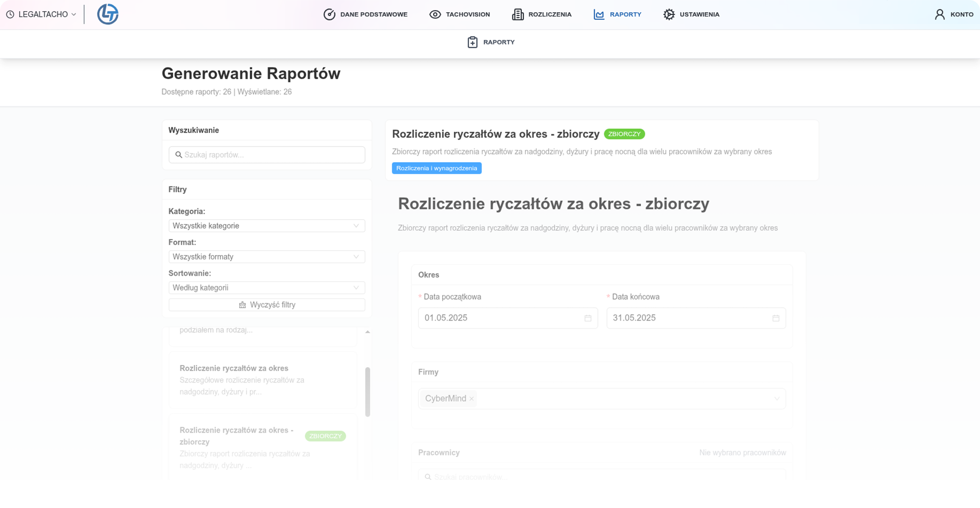
Task: Click the Ustawienia gear icon
Action: pos(669,14)
